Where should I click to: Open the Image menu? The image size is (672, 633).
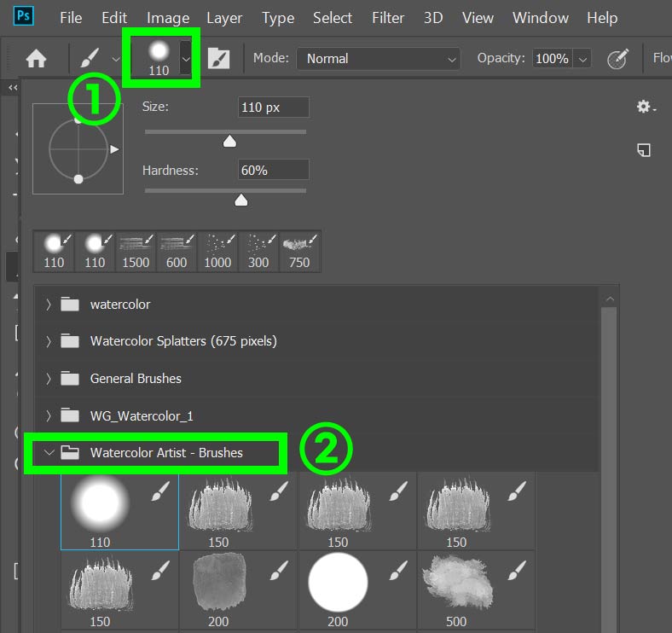[x=168, y=18]
